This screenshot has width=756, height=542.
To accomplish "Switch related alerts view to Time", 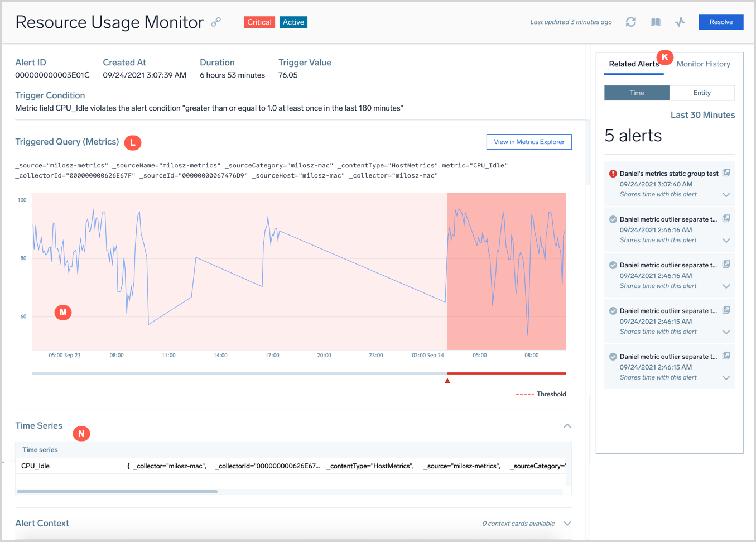I will (x=637, y=93).
